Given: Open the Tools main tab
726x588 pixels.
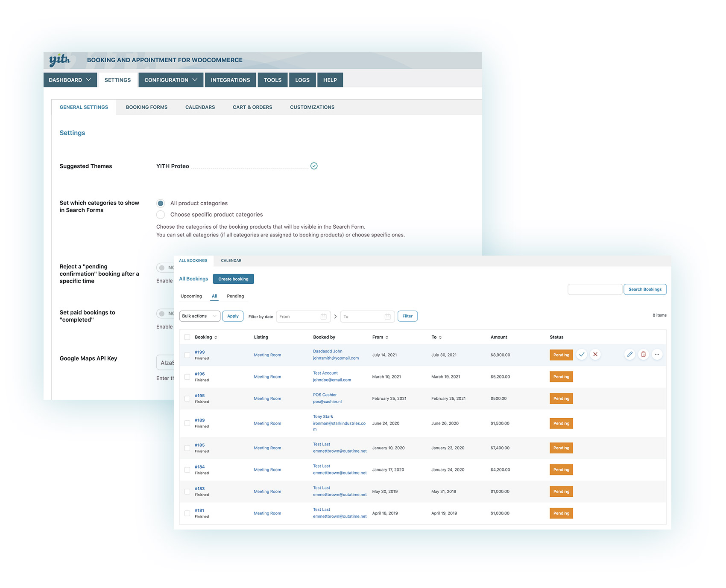Looking at the screenshot, I should tap(272, 80).
